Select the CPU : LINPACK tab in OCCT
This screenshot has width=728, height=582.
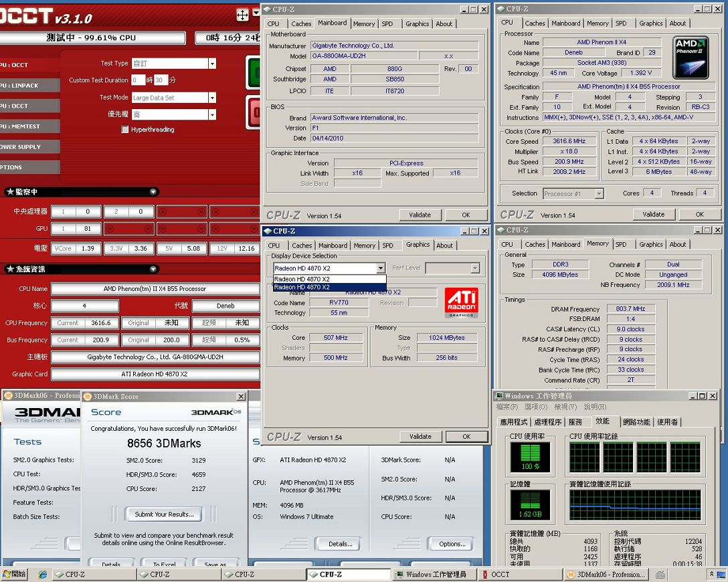pyautogui.click(x=29, y=86)
